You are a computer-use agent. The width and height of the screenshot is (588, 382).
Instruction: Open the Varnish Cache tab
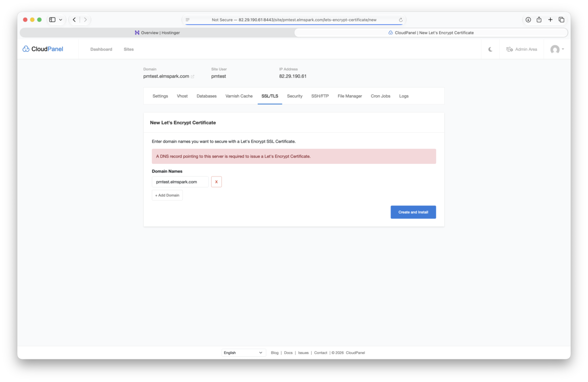[239, 96]
